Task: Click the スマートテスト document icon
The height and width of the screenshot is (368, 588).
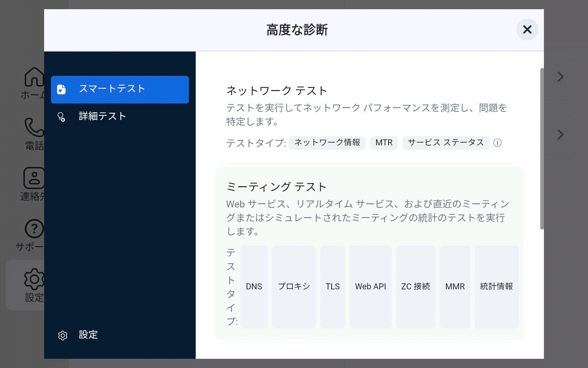Action: 61,89
